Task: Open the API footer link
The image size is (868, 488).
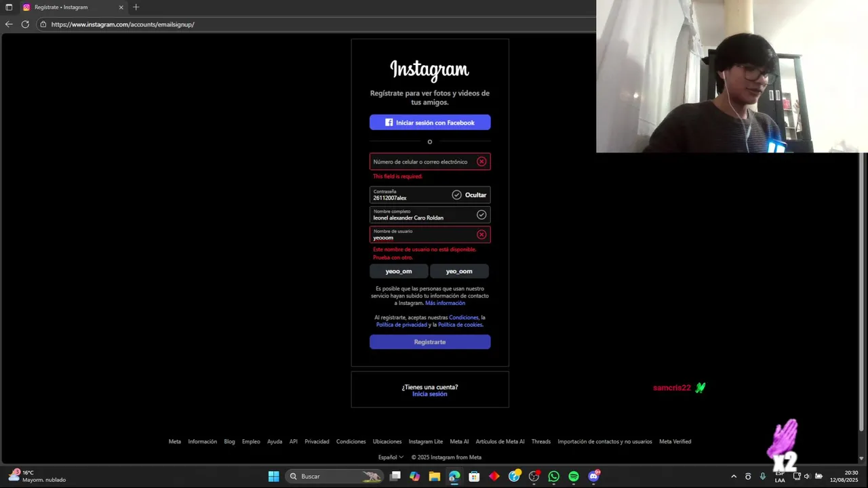Action: pyautogui.click(x=294, y=442)
